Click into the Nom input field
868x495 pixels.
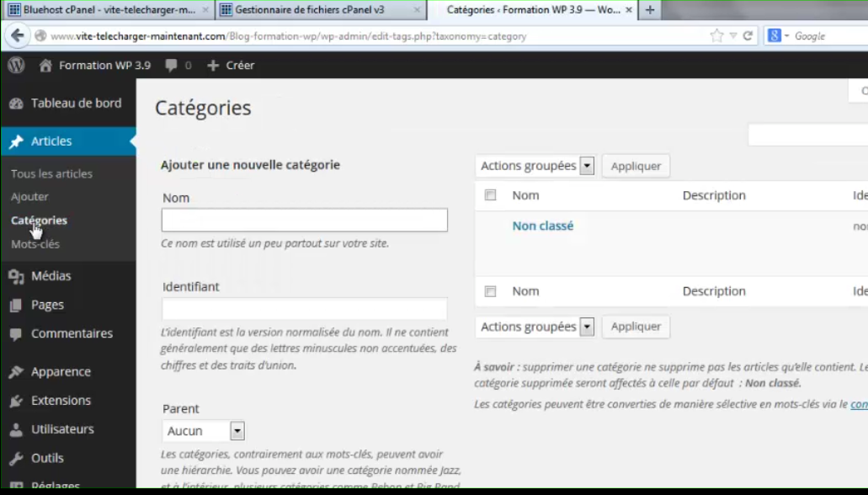305,221
